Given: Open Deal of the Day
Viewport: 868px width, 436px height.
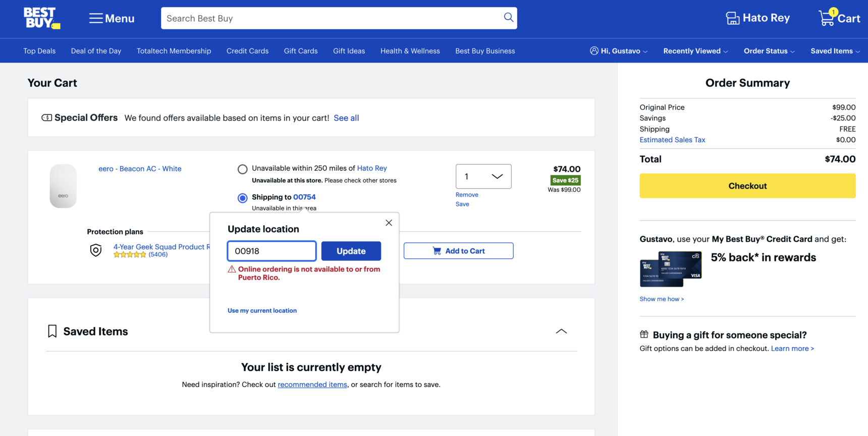Looking at the screenshot, I should [96, 50].
